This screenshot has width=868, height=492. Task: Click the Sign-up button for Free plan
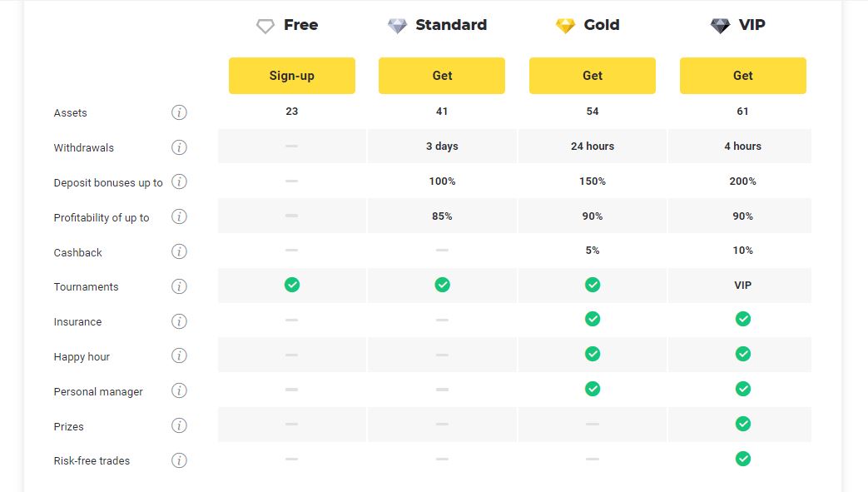pyautogui.click(x=292, y=76)
